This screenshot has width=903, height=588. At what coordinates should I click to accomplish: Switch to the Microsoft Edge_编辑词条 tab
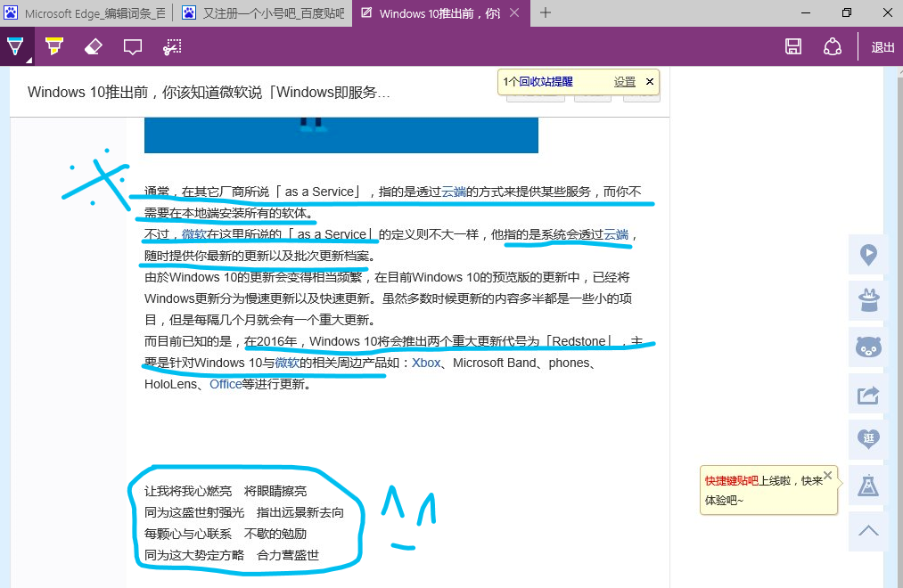(x=87, y=13)
